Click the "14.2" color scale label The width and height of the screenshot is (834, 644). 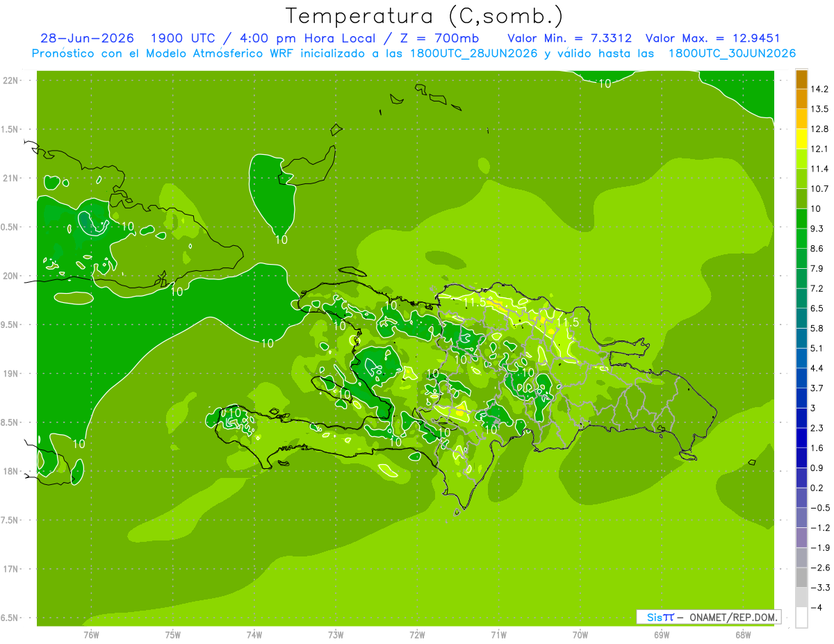pos(819,89)
